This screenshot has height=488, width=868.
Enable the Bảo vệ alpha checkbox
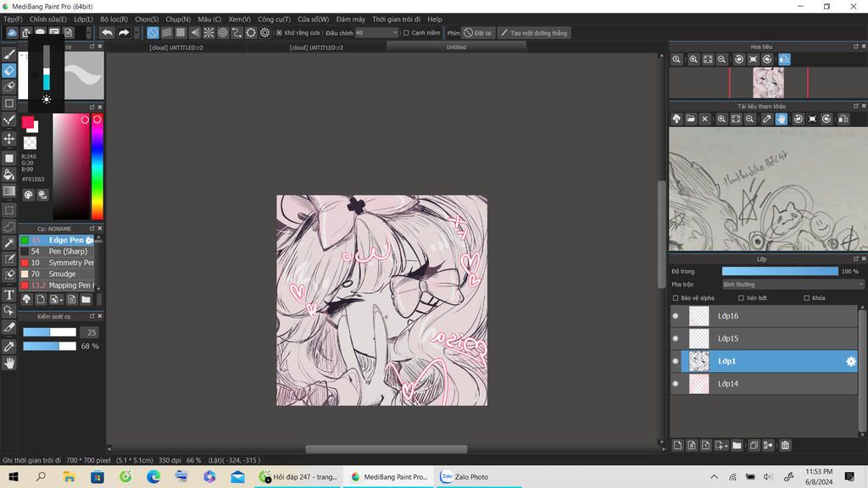pyautogui.click(x=676, y=298)
